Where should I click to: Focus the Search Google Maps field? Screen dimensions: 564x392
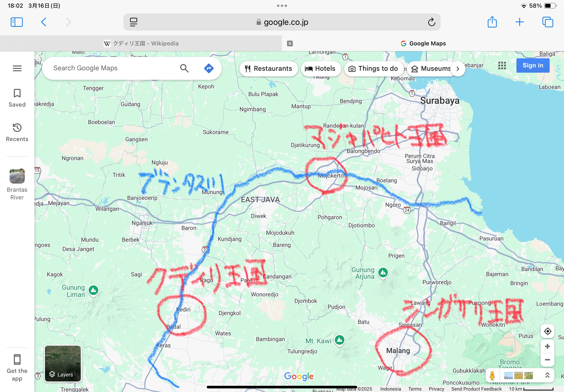pos(113,68)
